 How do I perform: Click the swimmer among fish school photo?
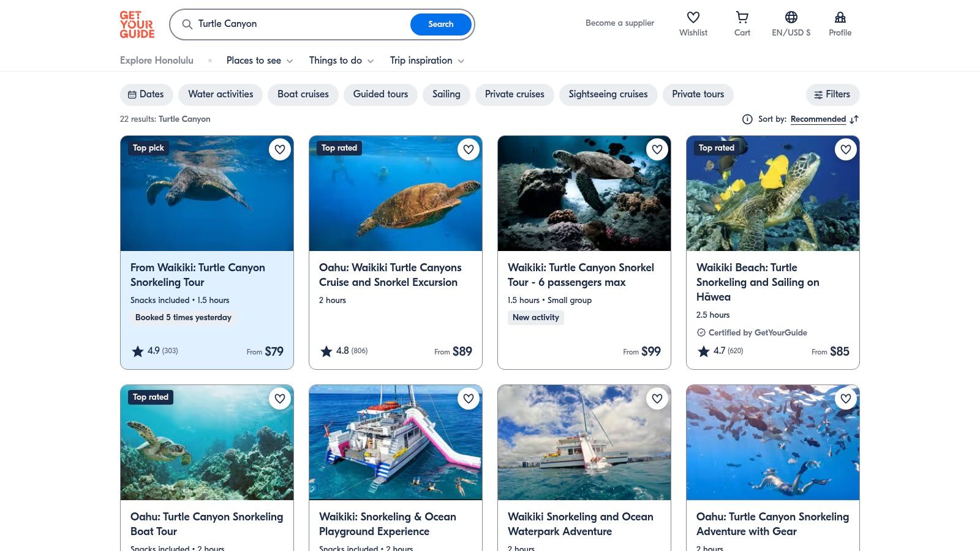pyautogui.click(x=773, y=443)
